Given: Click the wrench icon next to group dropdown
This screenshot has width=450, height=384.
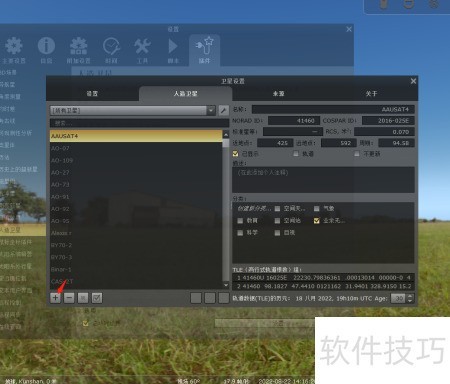Looking at the screenshot, I should click(223, 110).
